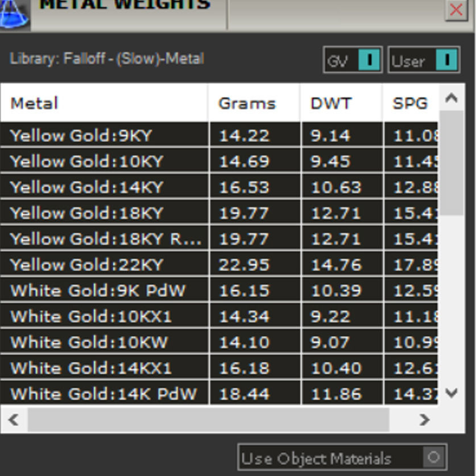Image resolution: width=476 pixels, height=476 pixels.
Task: Sort by the SPG column header
Action: click(411, 103)
